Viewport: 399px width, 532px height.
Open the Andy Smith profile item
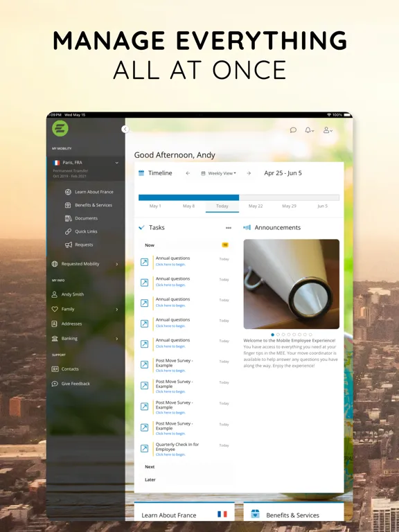pos(67,294)
